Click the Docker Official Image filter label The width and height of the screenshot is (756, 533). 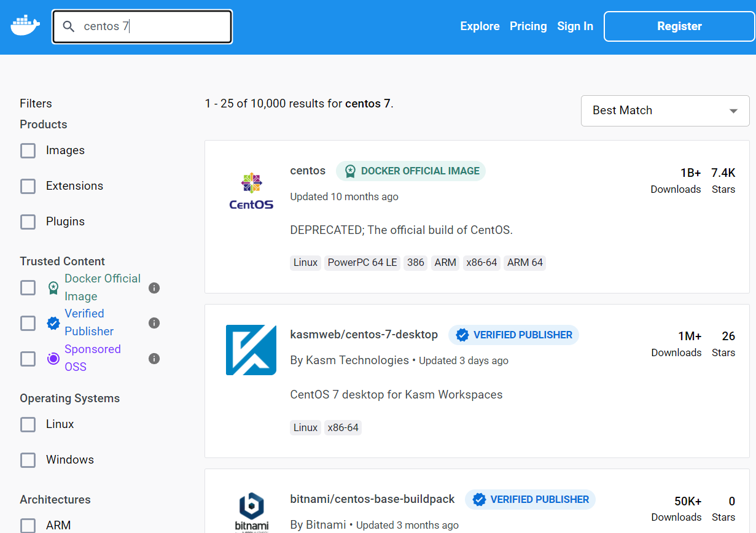(102, 287)
